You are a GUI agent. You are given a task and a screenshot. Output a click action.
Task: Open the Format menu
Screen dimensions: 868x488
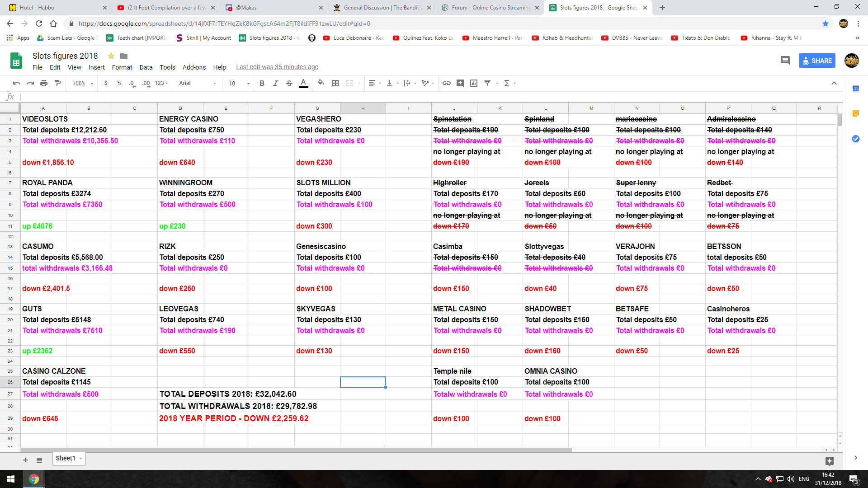coord(122,67)
